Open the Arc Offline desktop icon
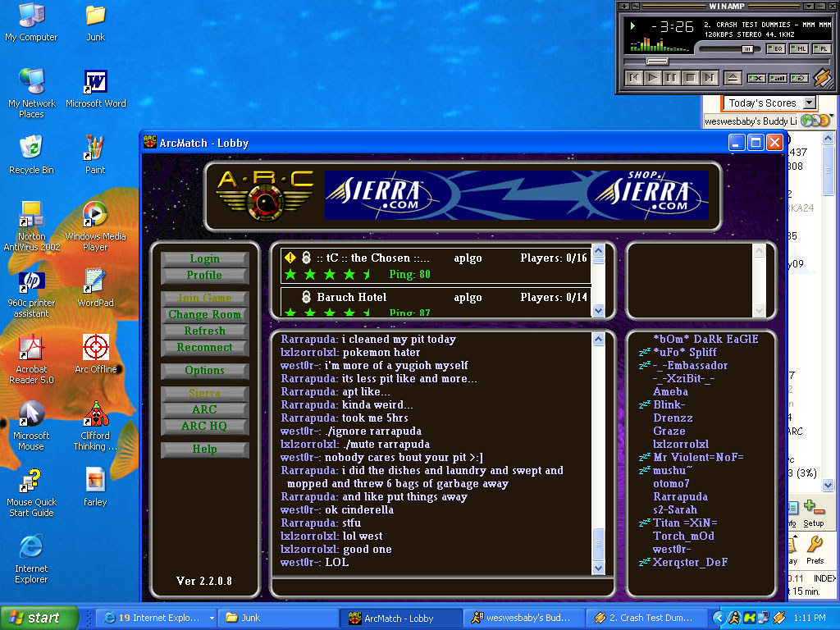 [95, 347]
